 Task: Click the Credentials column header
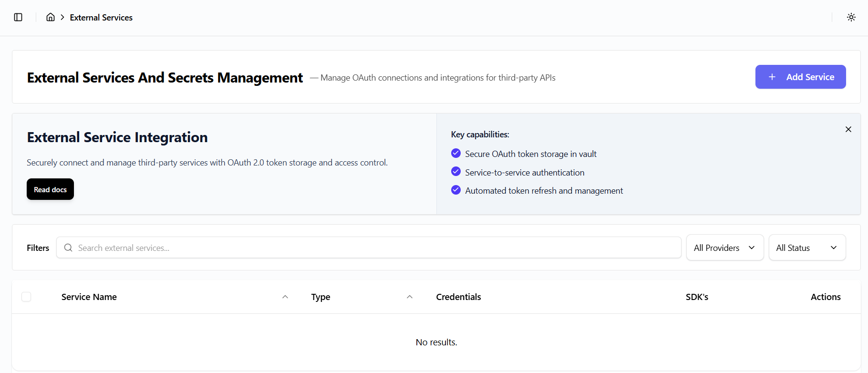pyautogui.click(x=458, y=297)
